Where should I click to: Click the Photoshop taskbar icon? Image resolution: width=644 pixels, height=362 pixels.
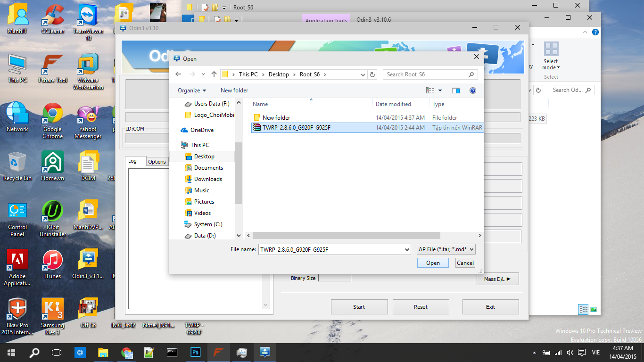[195, 352]
